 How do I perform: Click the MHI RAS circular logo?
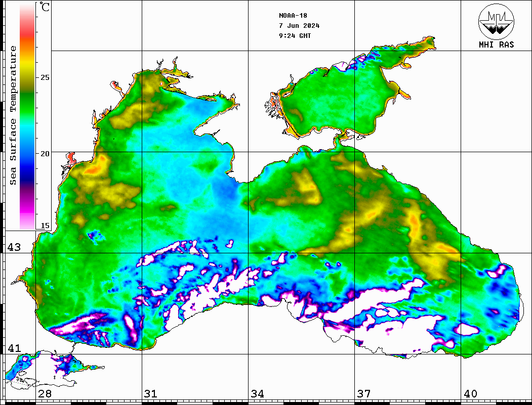497,21
